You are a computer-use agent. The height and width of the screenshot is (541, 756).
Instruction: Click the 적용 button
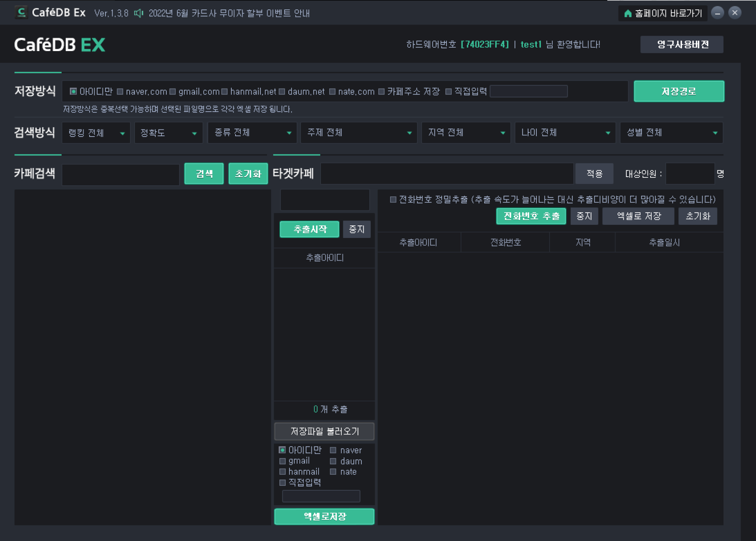[x=594, y=174]
